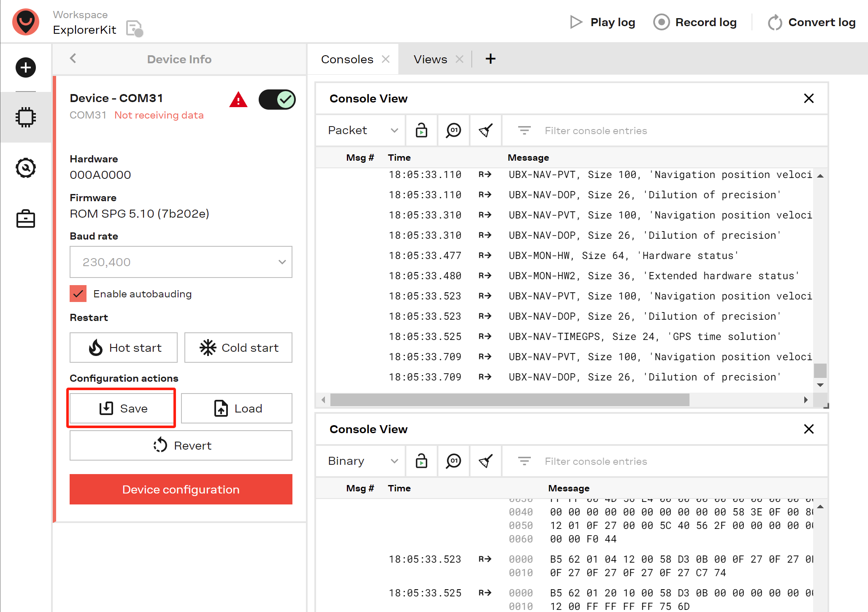Open the chip device panel icon
This screenshot has width=868, height=612.
(x=26, y=117)
